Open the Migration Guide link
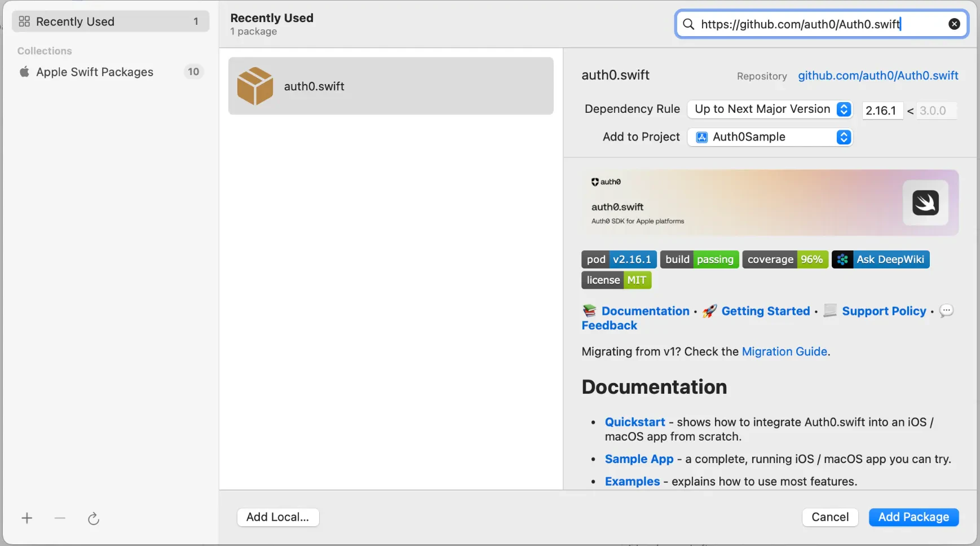980x546 pixels. (784, 351)
